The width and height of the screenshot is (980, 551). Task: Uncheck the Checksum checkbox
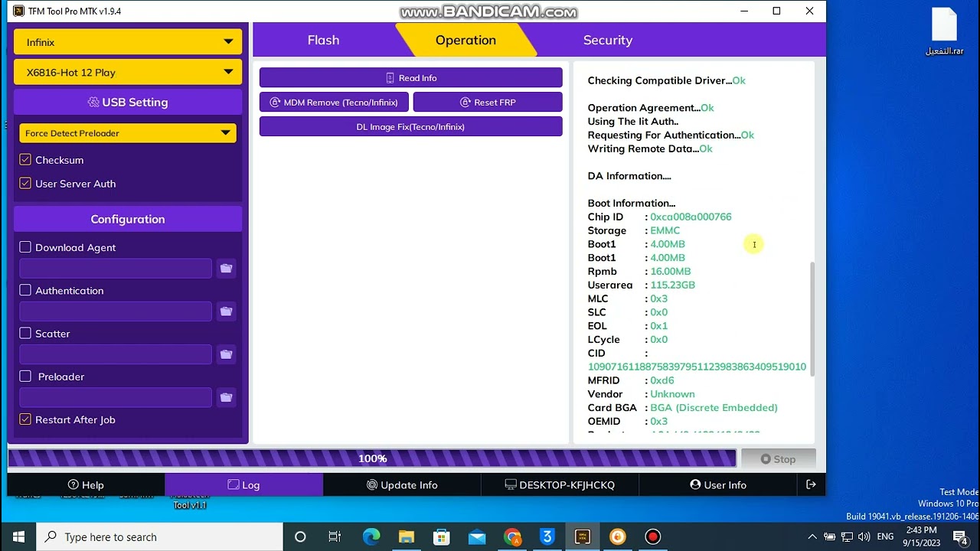point(25,160)
